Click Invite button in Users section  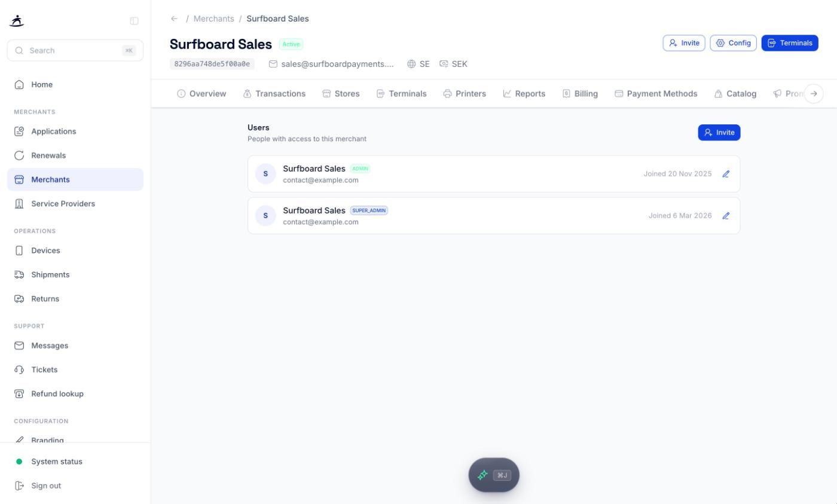point(719,133)
